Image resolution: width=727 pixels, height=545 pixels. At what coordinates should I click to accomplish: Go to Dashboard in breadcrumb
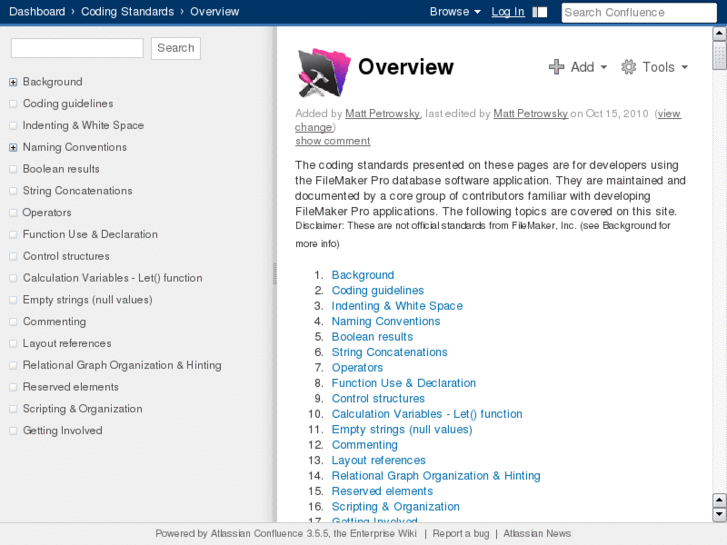(37, 12)
